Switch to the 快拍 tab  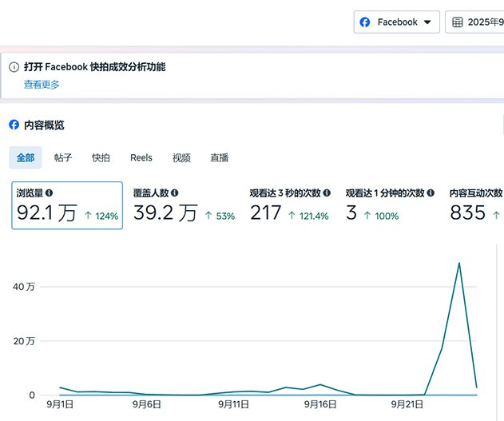pyautogui.click(x=101, y=157)
